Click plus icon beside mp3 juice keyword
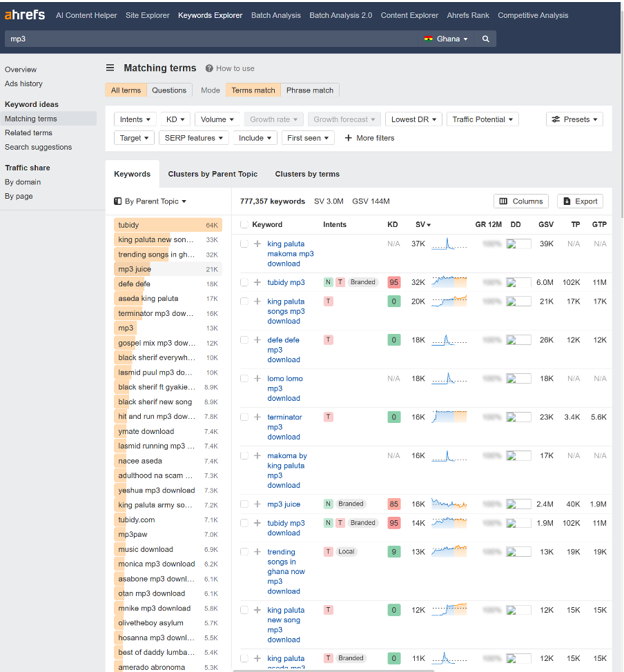The width and height of the screenshot is (624, 672). (257, 504)
